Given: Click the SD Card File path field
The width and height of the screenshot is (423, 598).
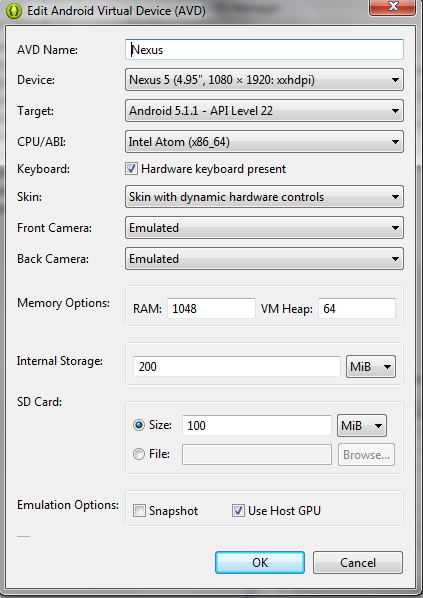Looking at the screenshot, I should pyautogui.click(x=257, y=454).
